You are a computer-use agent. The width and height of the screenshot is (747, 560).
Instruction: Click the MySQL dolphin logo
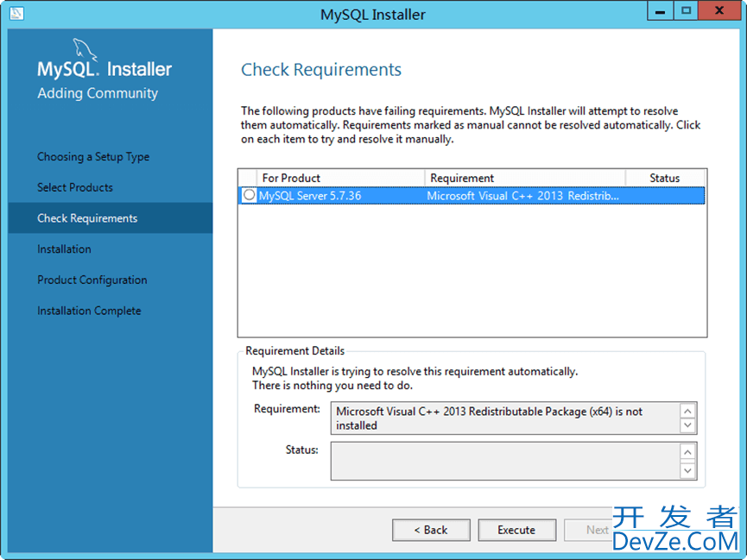point(85,50)
